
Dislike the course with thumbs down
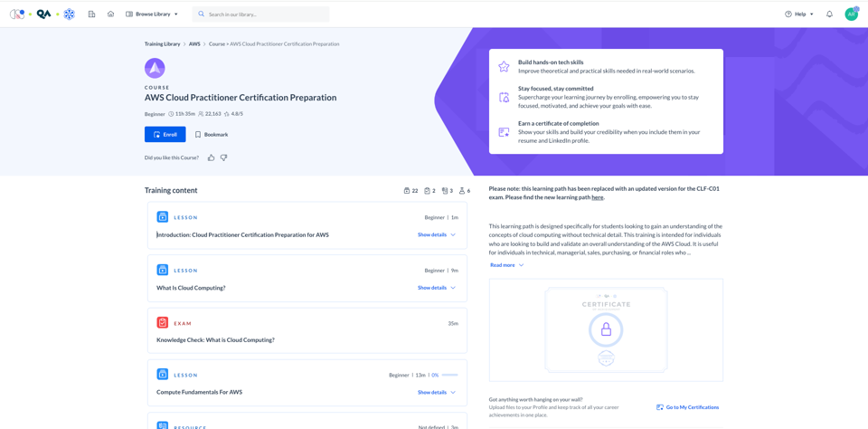pos(223,158)
